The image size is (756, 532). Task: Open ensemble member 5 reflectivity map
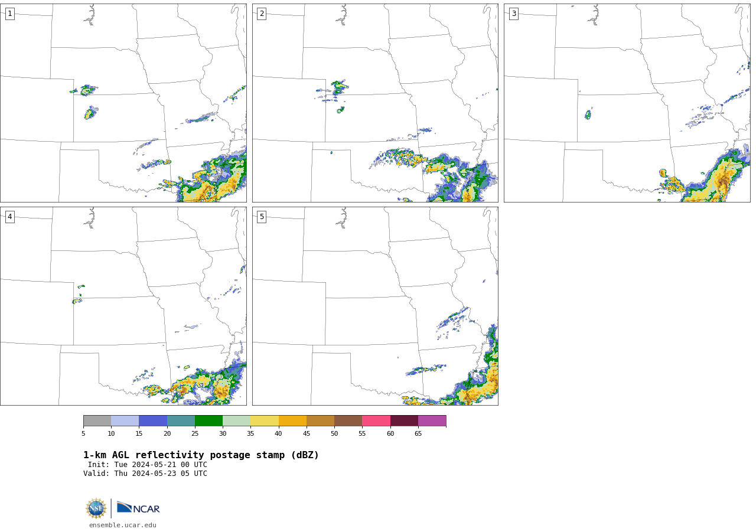click(375, 306)
